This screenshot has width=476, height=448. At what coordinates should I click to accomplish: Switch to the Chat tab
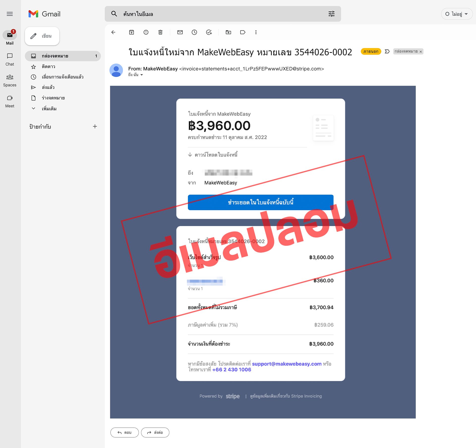[x=10, y=59]
